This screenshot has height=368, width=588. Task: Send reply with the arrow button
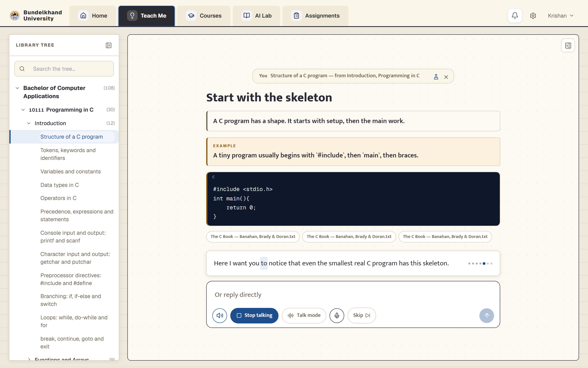click(487, 315)
